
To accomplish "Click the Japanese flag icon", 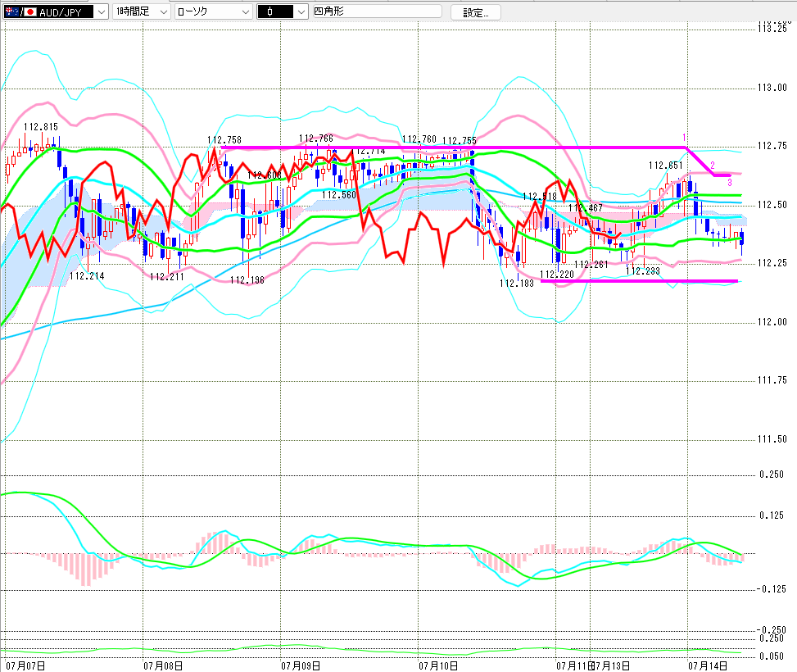I will [30, 11].
